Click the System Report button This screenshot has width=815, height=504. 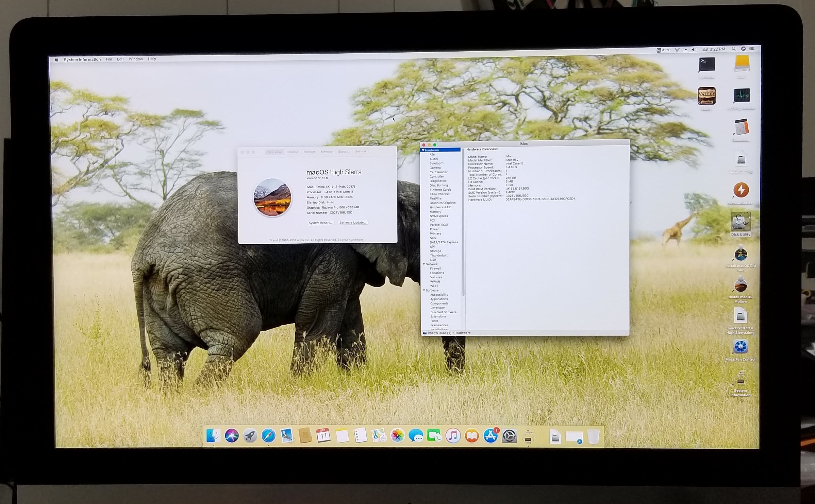click(320, 223)
